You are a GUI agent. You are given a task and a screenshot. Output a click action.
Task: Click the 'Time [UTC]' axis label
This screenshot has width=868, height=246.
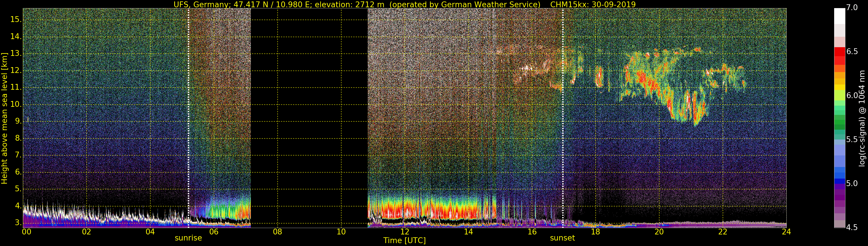404,241
